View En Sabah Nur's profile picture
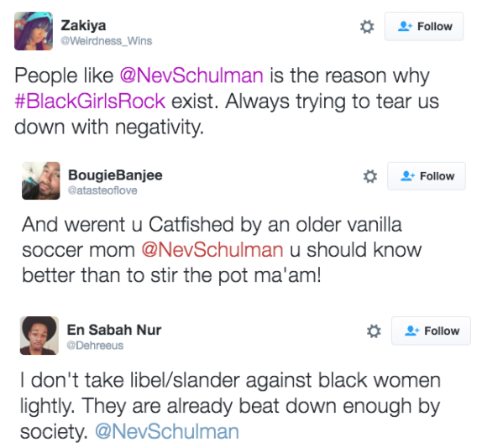 [39, 336]
